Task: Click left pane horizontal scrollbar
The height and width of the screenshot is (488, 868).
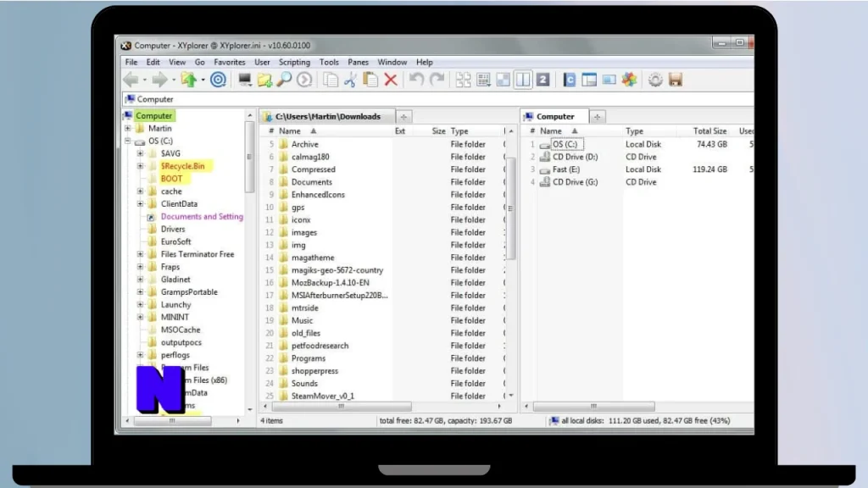Action: click(x=341, y=407)
